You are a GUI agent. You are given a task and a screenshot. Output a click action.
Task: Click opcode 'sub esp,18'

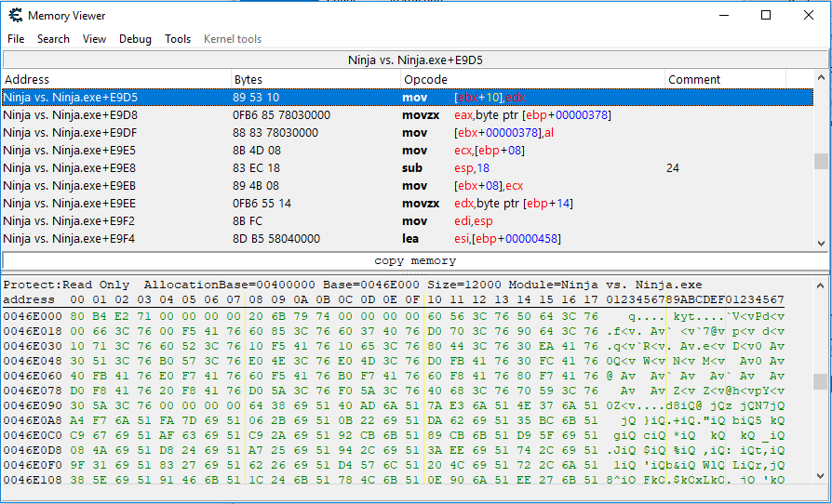coord(446,168)
